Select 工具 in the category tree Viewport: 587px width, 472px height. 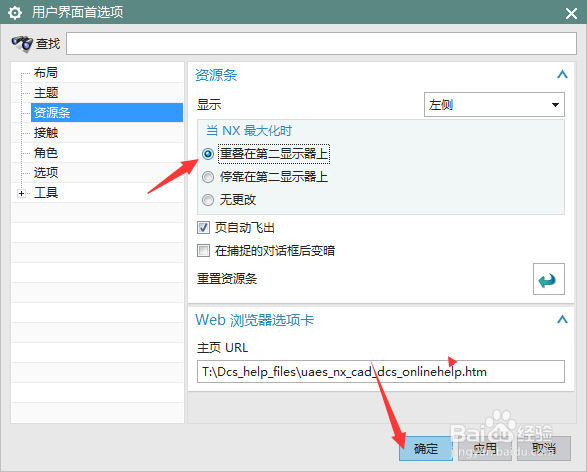tap(46, 193)
